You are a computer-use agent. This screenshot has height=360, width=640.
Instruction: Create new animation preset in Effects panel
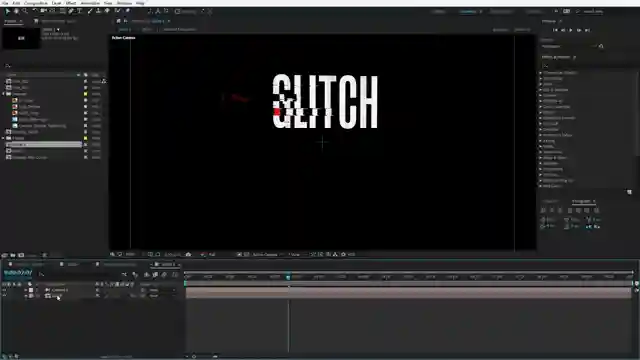point(629,192)
